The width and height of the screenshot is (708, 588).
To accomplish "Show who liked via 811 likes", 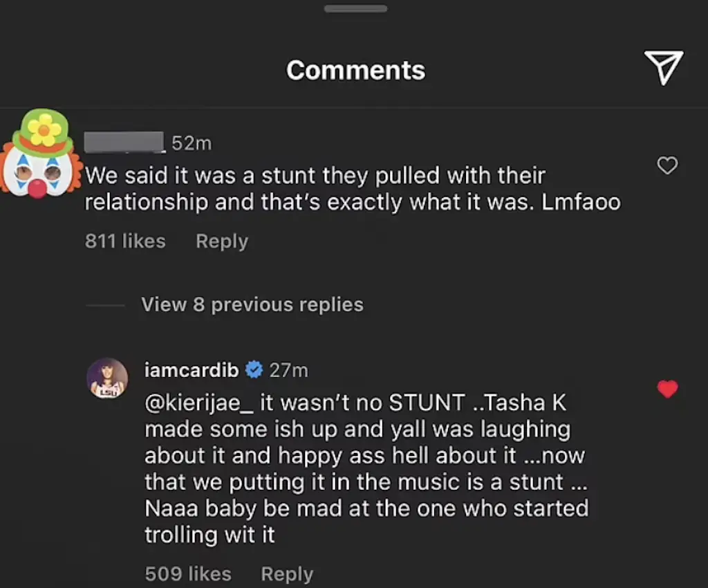I will click(125, 241).
